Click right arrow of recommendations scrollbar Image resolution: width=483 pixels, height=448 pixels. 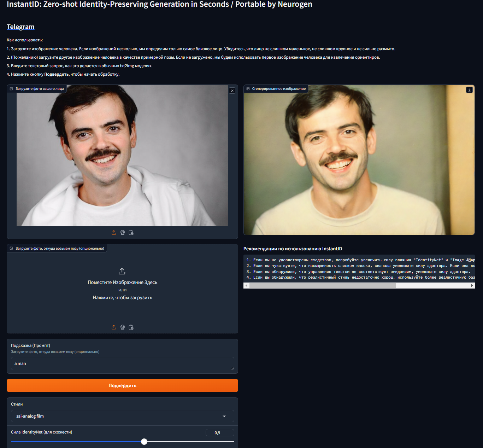point(472,286)
